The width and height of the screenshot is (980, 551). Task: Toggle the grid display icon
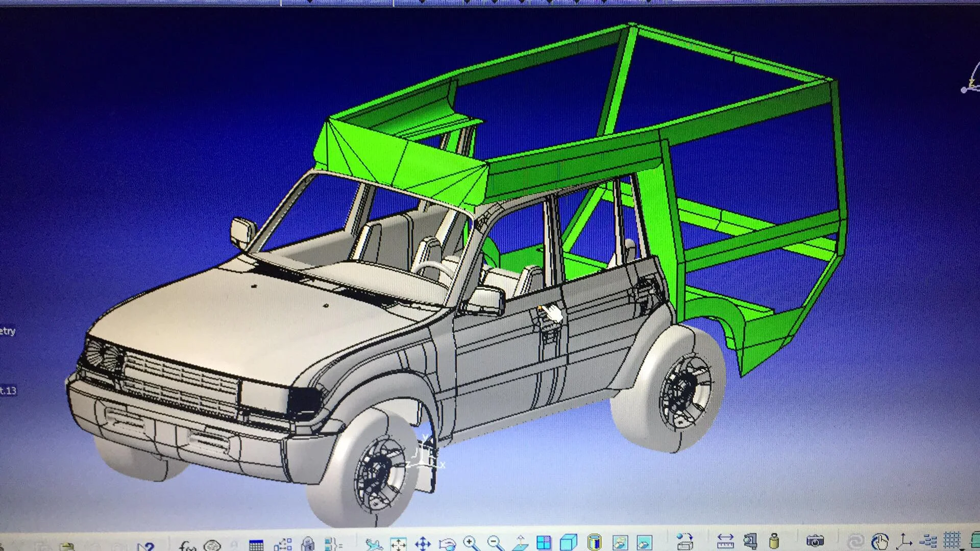tap(952, 540)
